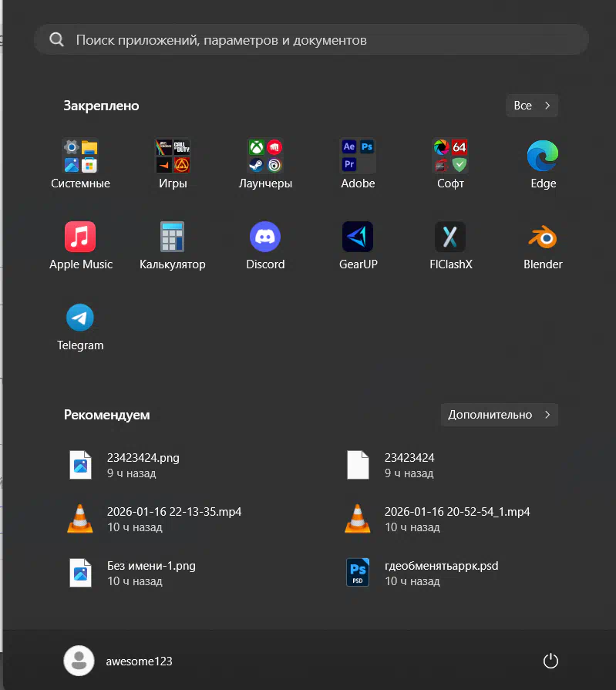Launch Apple Music app
616x690 pixels.
(x=80, y=237)
